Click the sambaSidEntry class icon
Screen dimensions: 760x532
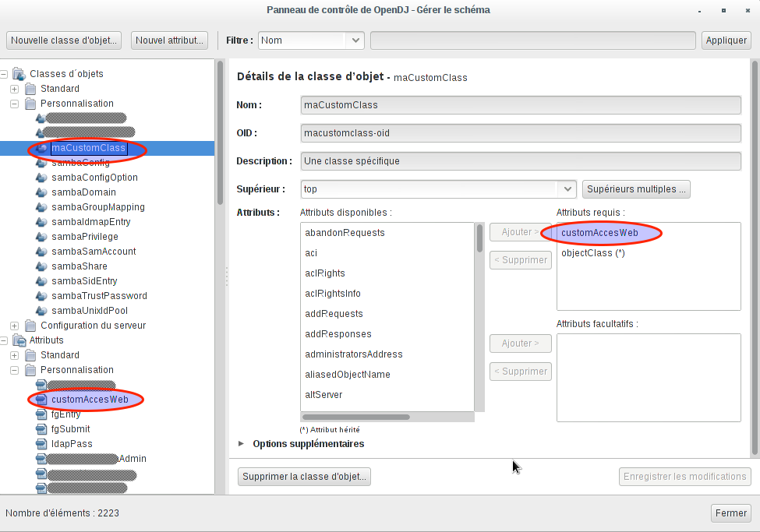click(x=41, y=281)
